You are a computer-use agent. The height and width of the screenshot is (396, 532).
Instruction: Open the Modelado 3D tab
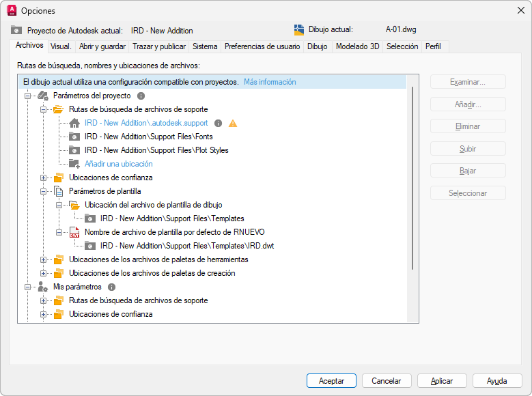(x=358, y=46)
